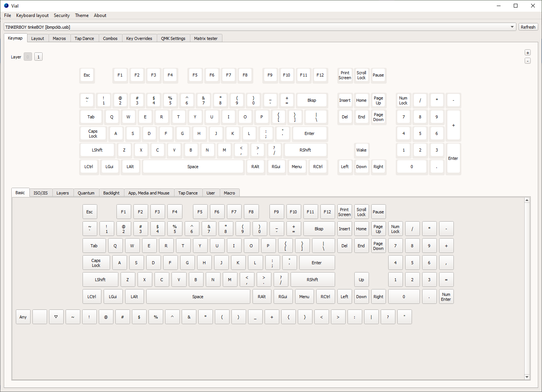Pick the transparent triangle keycode
This screenshot has width=542, height=392.
point(56,317)
